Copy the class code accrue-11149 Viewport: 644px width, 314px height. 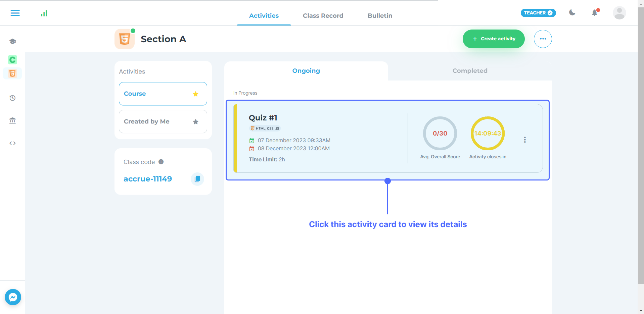point(197,179)
